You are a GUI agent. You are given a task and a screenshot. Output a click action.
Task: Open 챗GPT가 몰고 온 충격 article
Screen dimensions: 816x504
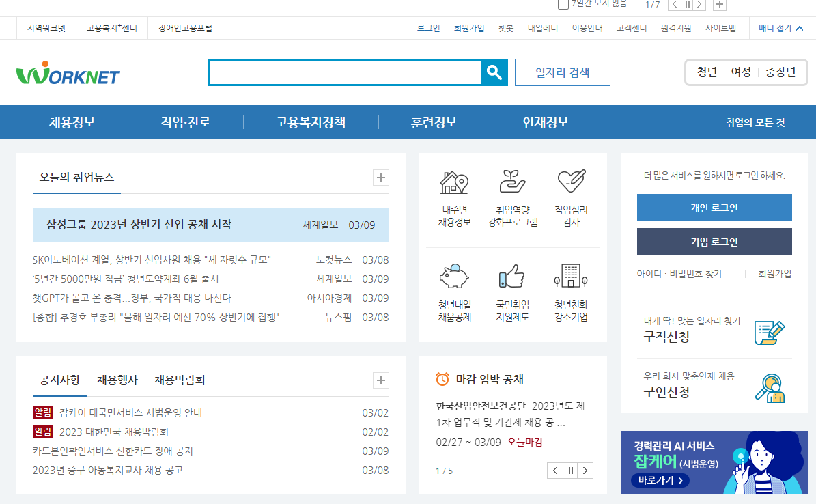(132, 298)
